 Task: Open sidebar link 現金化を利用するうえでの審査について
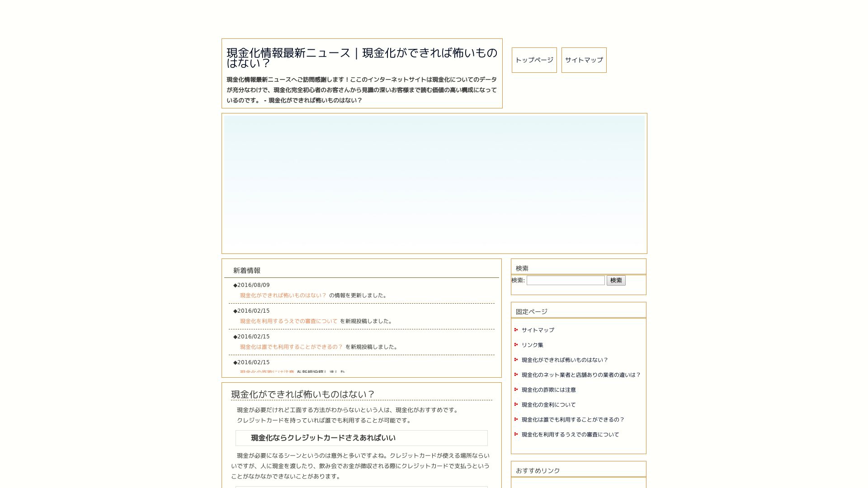click(570, 435)
